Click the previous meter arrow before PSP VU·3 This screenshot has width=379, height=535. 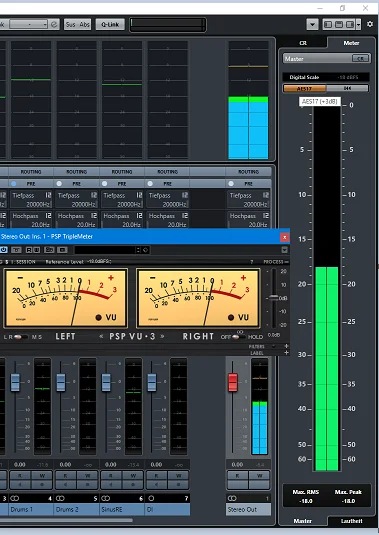tap(101, 336)
